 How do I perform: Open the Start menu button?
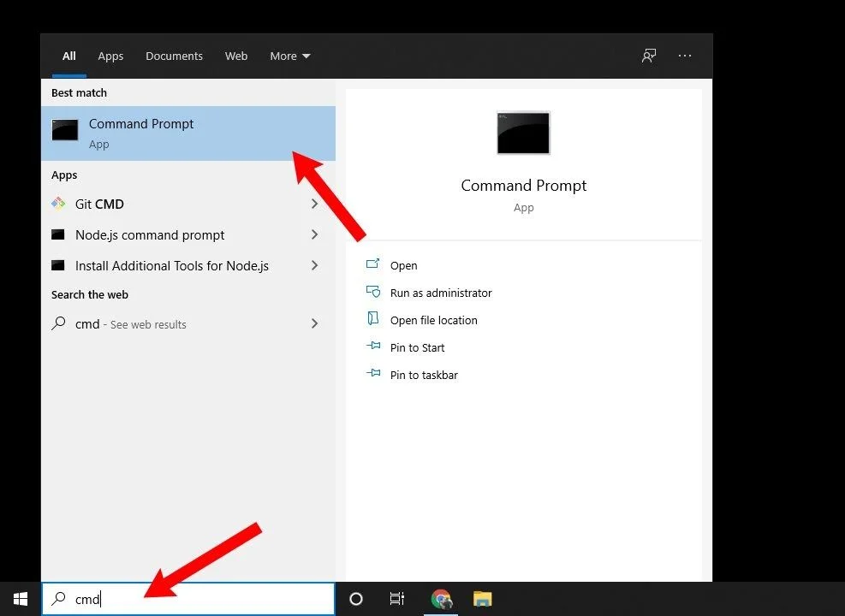coord(19,599)
